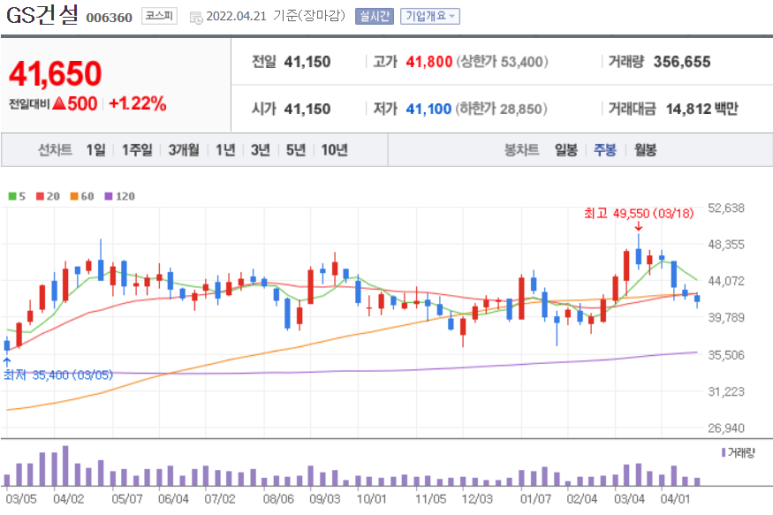This screenshot has height=515, width=773.
Task: Click the calendar icon beside the date
Action: pos(195,17)
